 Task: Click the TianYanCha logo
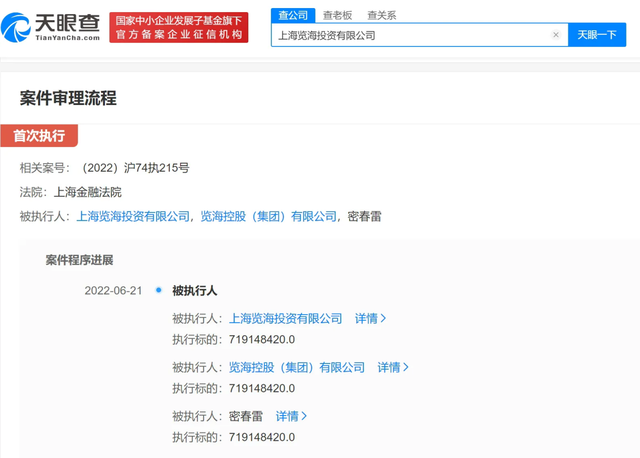[x=52, y=25]
